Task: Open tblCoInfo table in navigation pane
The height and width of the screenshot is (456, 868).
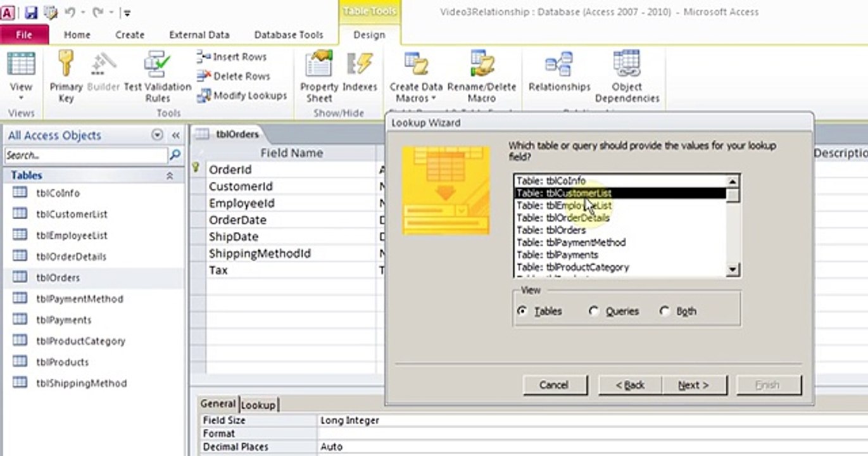Action: tap(58, 193)
